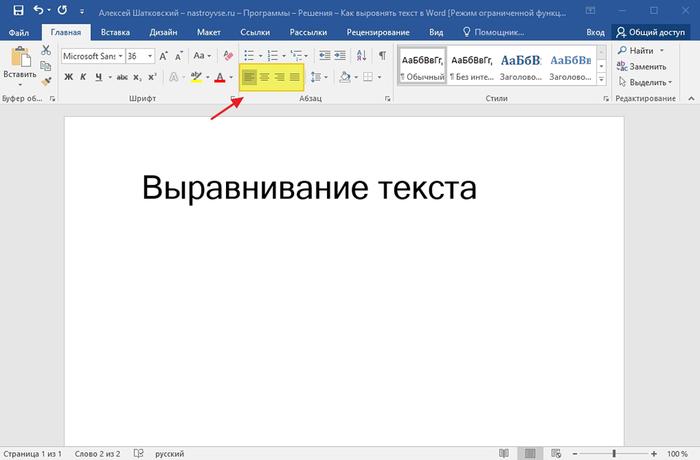
Task: Center-align the text using the center icon
Action: tap(265, 77)
